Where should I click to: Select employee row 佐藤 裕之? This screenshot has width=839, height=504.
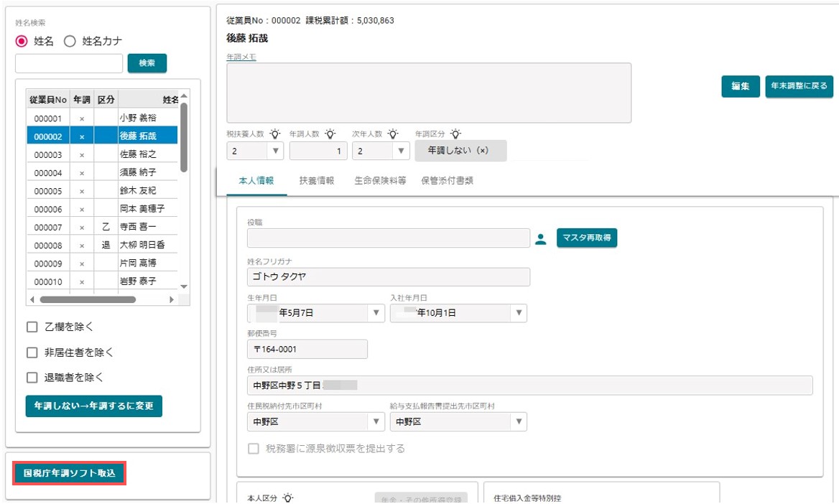click(x=102, y=154)
